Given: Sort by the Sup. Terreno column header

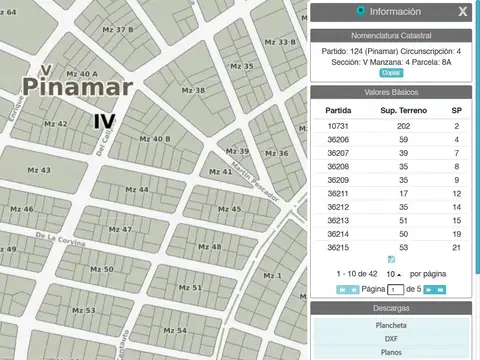Looking at the screenshot, I should tap(403, 110).
